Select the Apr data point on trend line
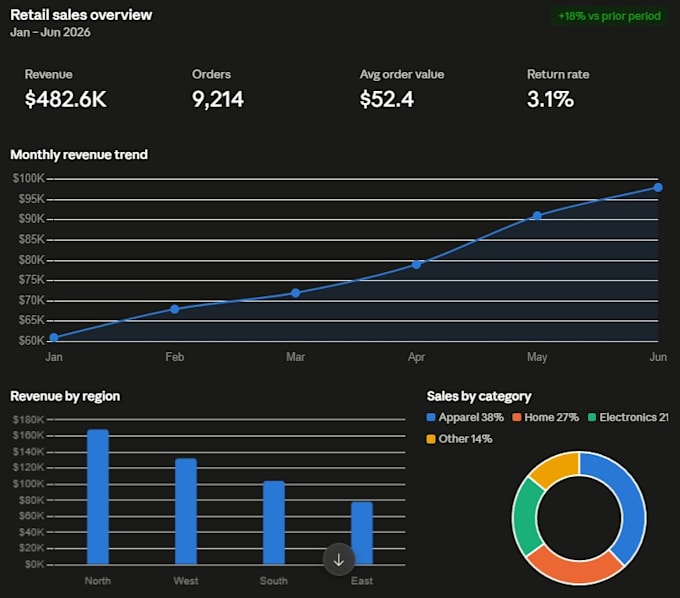This screenshot has width=680, height=598. click(416, 265)
